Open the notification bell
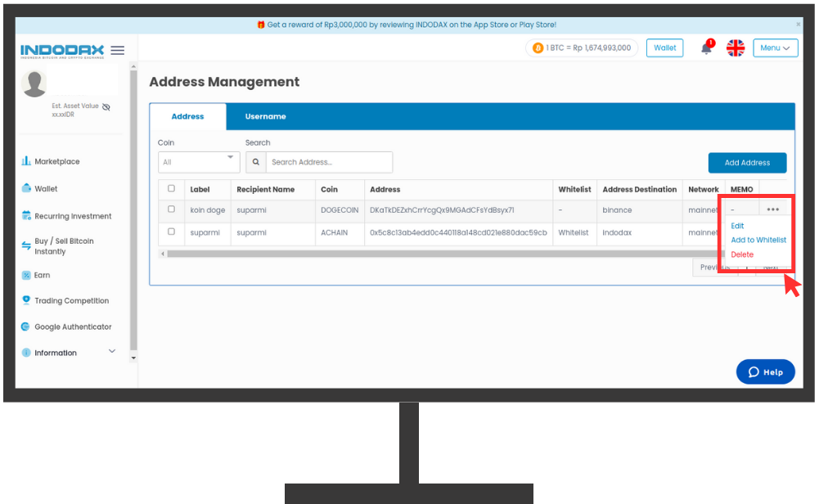This screenshot has width=819, height=504. click(707, 48)
